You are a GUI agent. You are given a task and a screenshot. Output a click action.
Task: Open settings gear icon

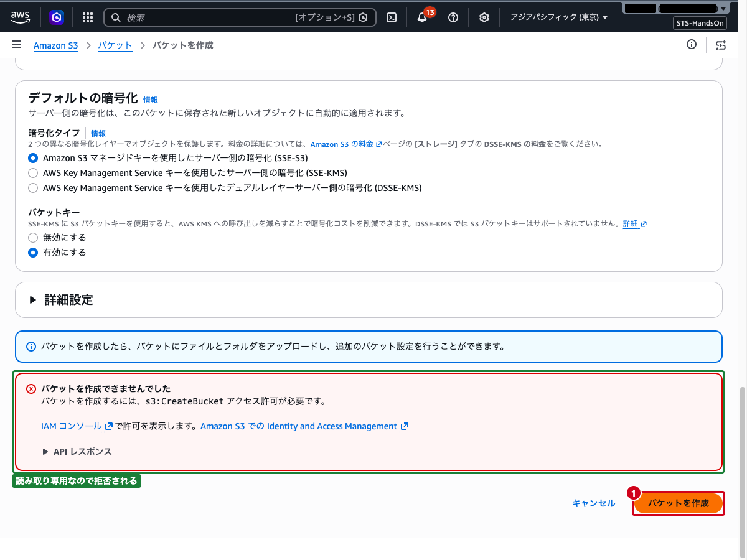(x=484, y=17)
